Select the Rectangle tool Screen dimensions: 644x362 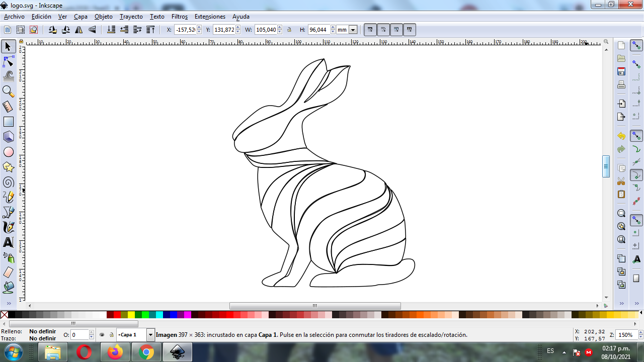tap(8, 122)
